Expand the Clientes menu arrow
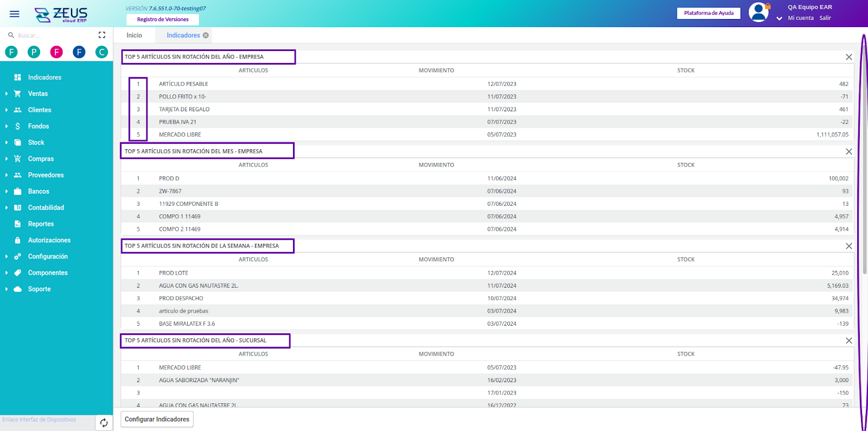The image size is (868, 431). 7,110
